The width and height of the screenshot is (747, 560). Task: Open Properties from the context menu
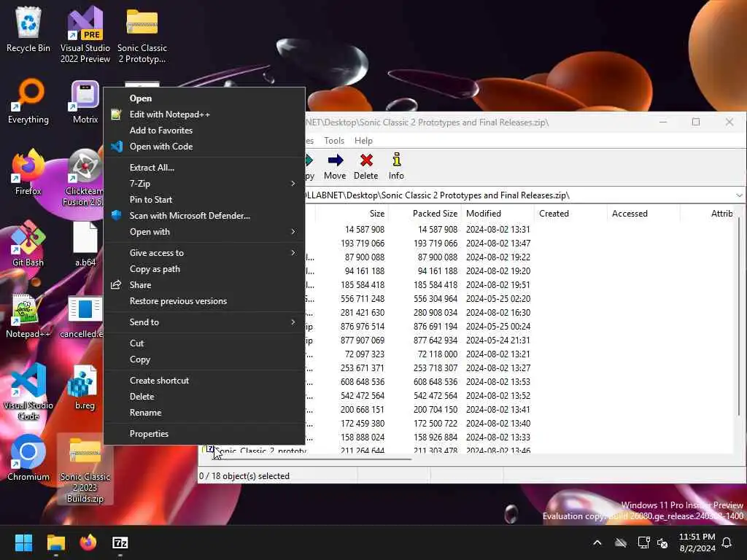(x=204, y=434)
